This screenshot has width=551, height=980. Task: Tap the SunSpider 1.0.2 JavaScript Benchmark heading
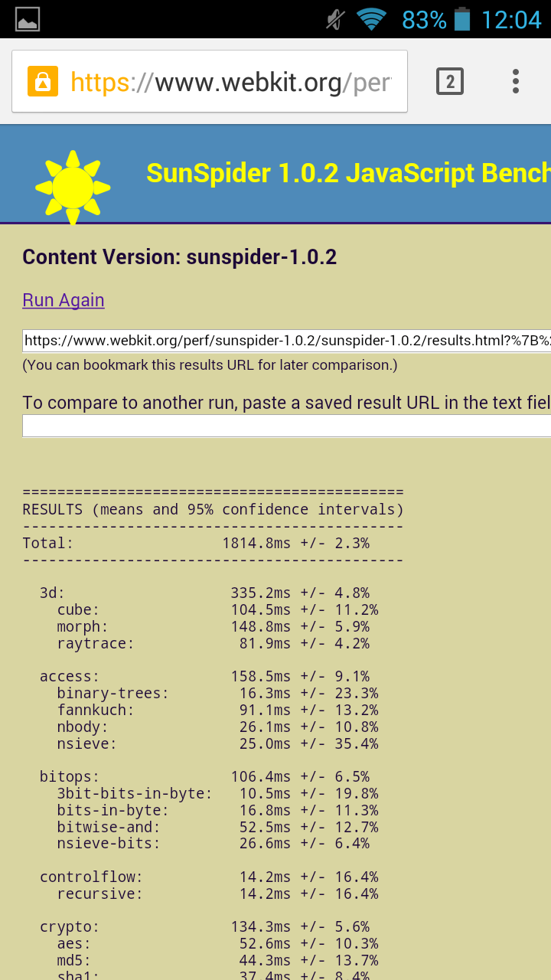click(348, 173)
